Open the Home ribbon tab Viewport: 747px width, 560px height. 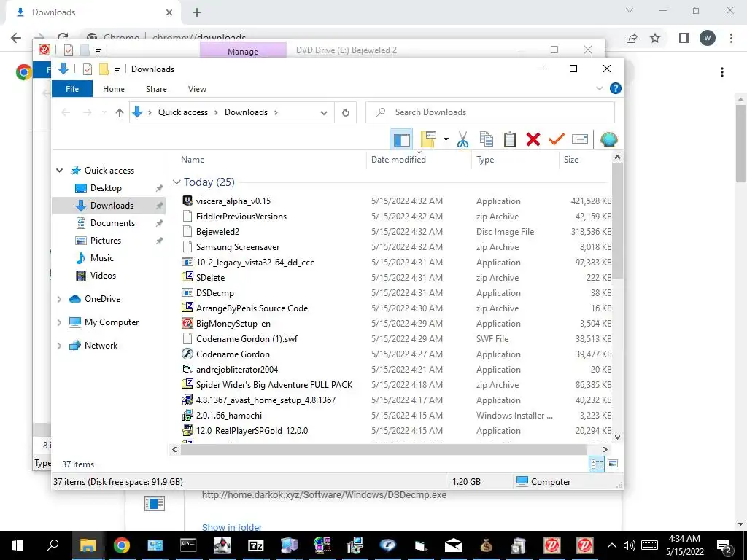coord(113,89)
